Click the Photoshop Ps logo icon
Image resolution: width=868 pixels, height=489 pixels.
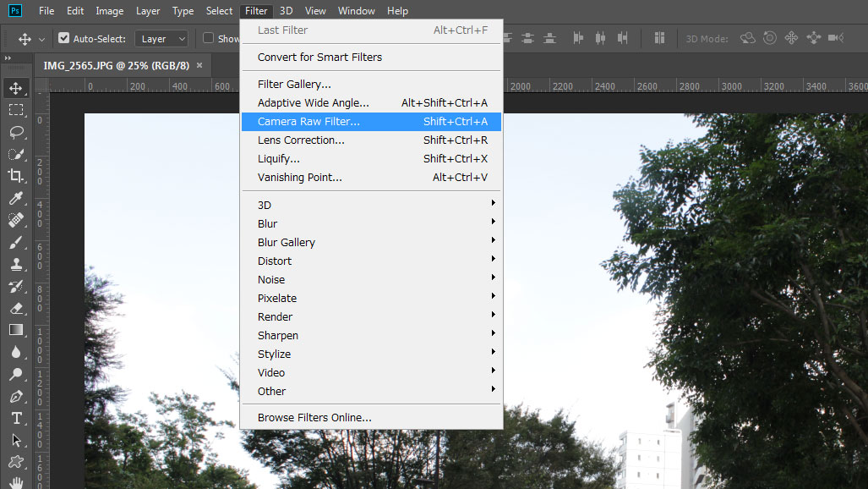point(15,10)
